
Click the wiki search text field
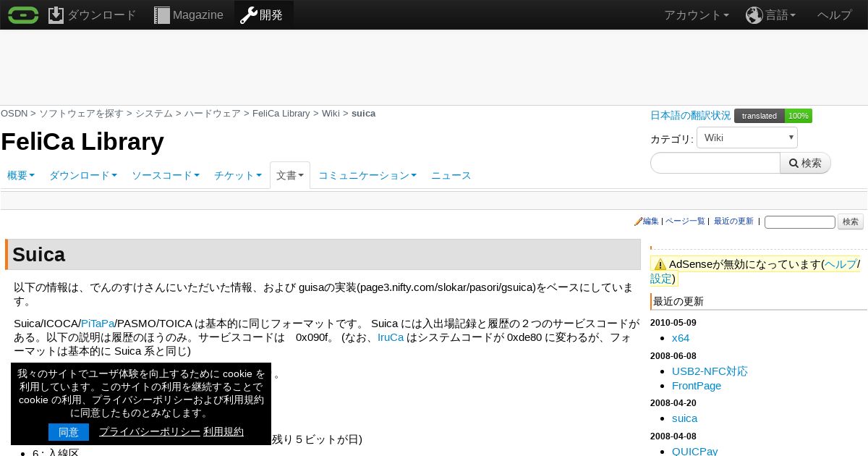pyautogui.click(x=800, y=222)
